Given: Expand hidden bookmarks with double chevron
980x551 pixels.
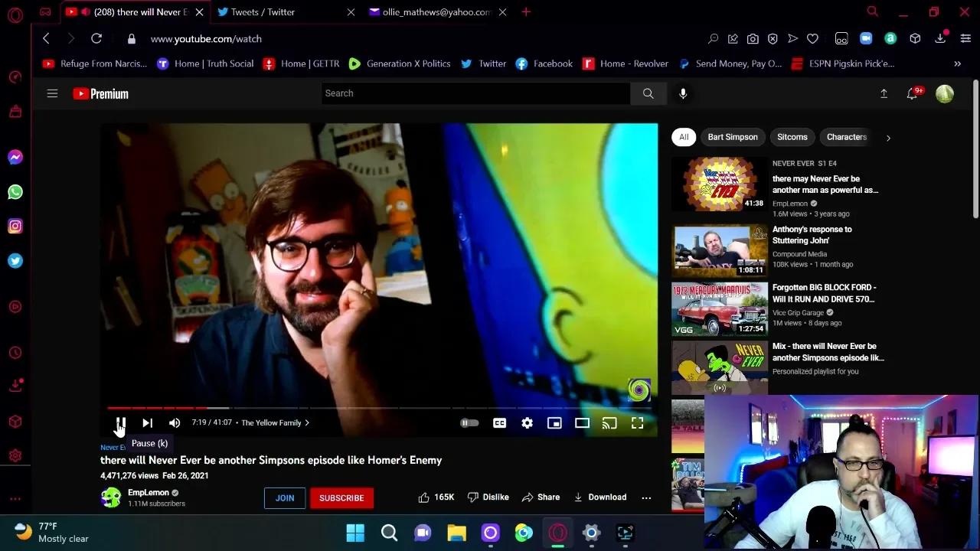Looking at the screenshot, I should point(957,64).
